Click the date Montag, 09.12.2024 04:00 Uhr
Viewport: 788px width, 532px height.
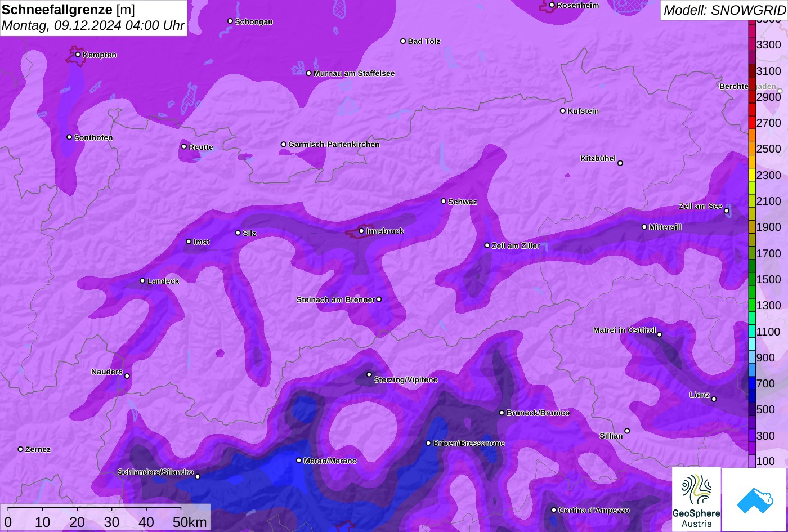click(92, 25)
